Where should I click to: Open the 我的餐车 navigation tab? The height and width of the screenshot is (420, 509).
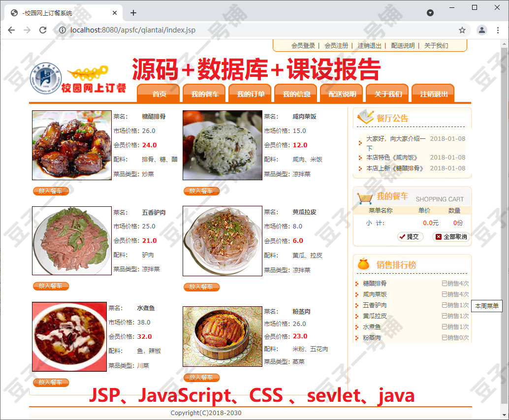[x=204, y=94]
